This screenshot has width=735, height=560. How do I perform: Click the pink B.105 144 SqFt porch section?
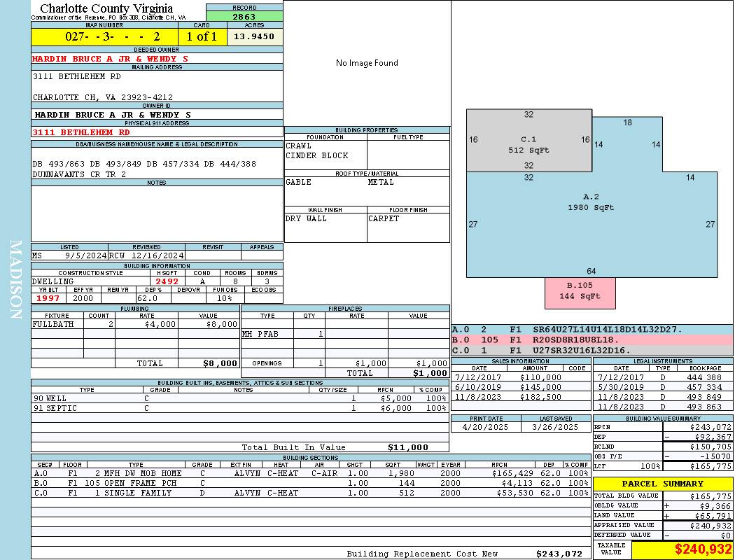tap(580, 293)
